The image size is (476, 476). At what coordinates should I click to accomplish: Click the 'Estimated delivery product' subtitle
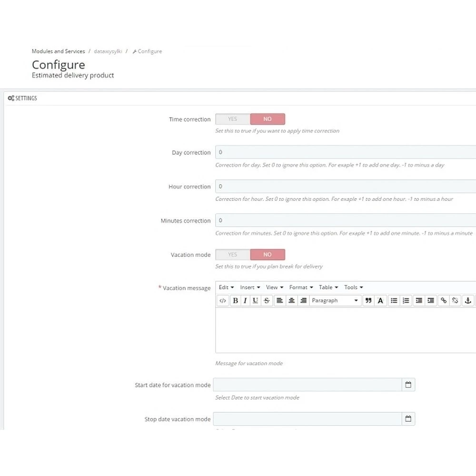pos(73,75)
